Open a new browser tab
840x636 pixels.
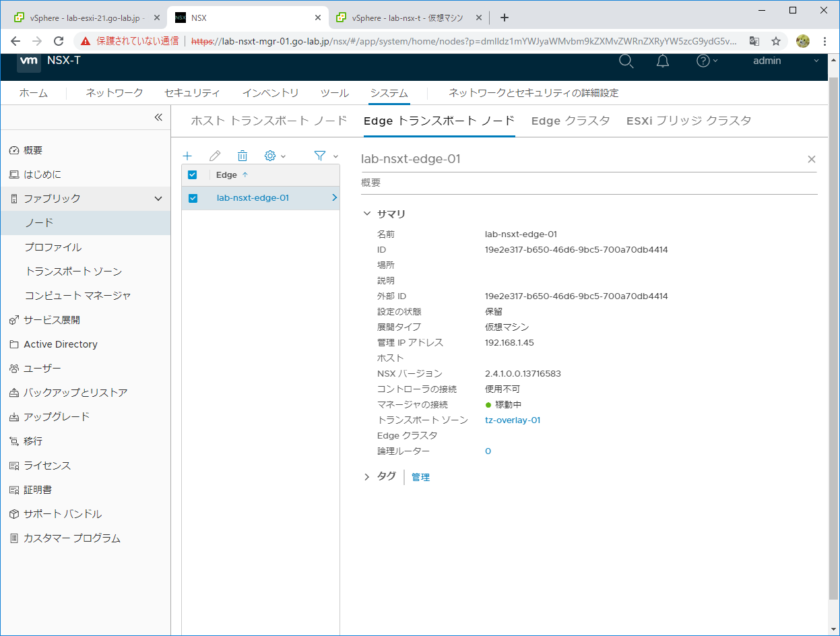(504, 18)
